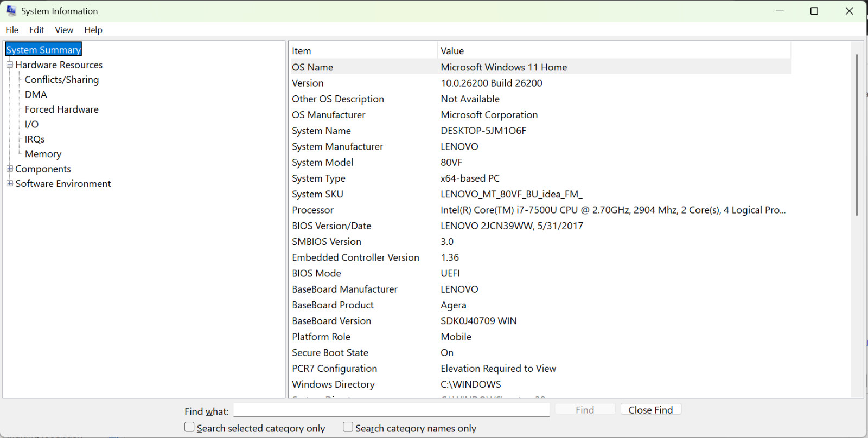Select the Memory tree item
The width and height of the screenshot is (868, 438).
(x=43, y=154)
